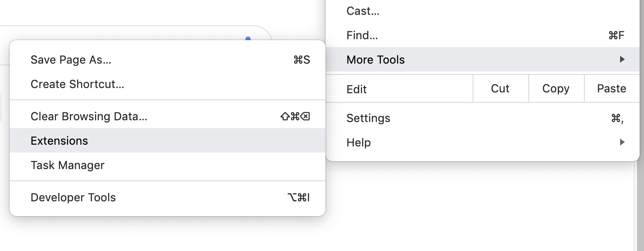The image size is (644, 251).
Task: Click the Copy button
Action: [556, 88]
